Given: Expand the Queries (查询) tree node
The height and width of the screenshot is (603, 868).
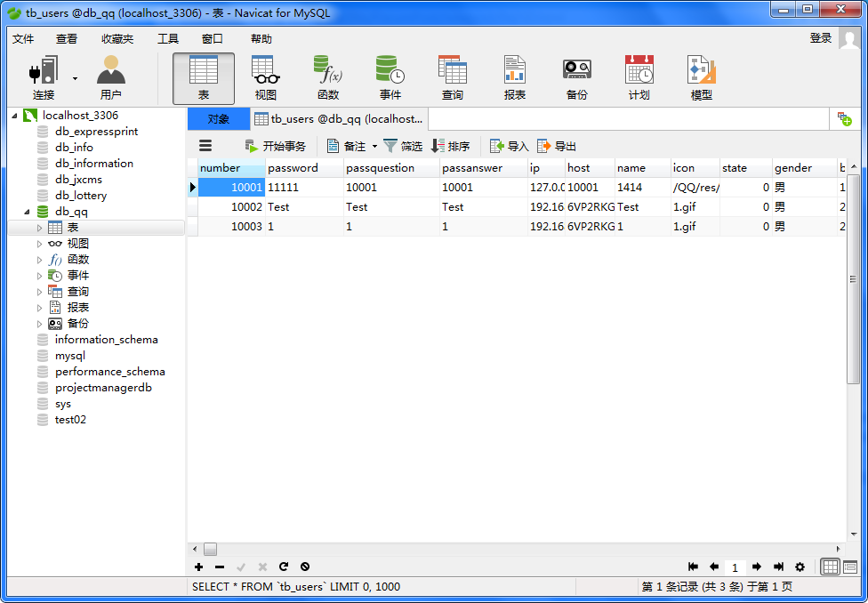Looking at the screenshot, I should (x=39, y=292).
